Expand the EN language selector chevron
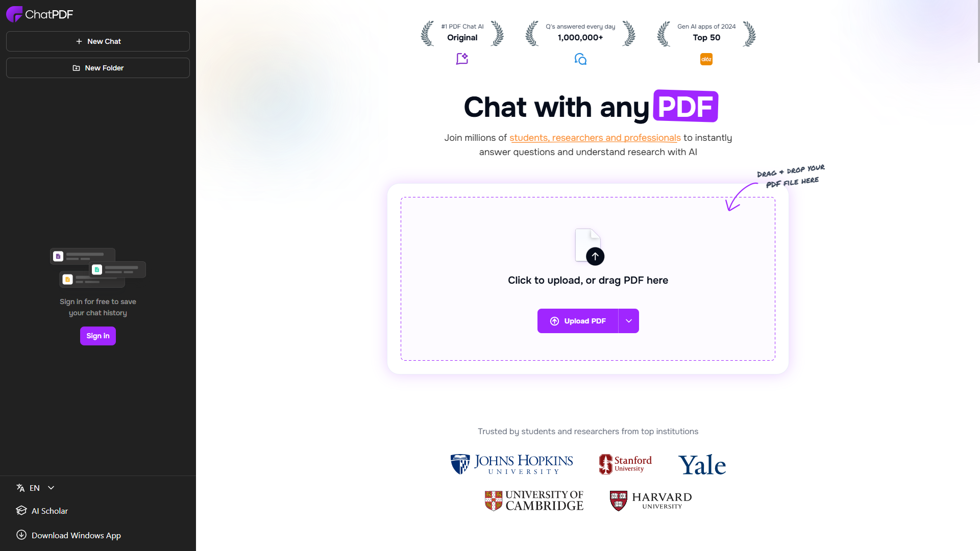The image size is (980, 551). (x=51, y=488)
